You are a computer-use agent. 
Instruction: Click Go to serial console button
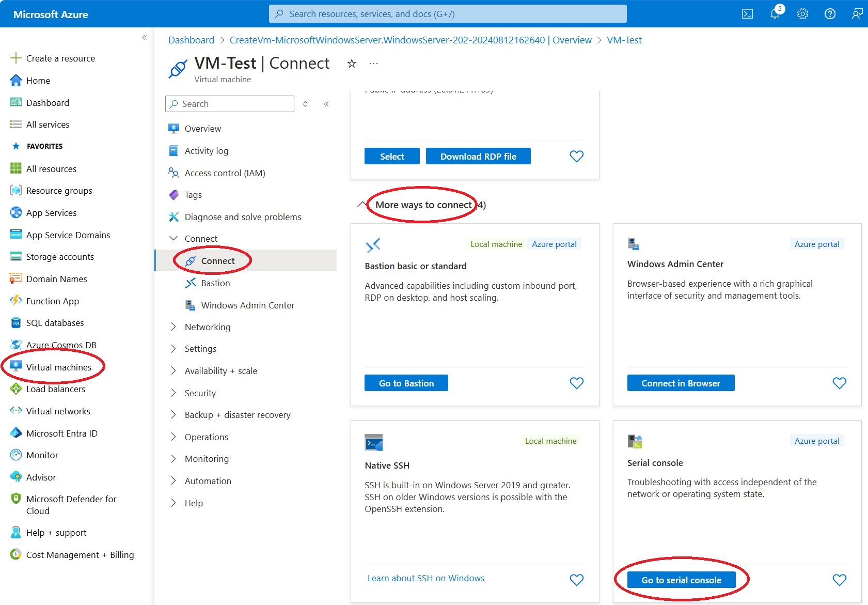[x=681, y=580]
